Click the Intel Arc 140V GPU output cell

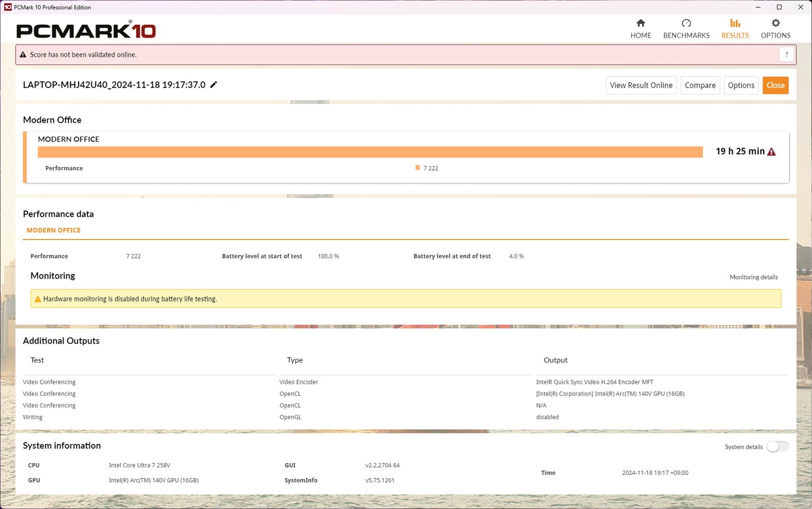(610, 394)
